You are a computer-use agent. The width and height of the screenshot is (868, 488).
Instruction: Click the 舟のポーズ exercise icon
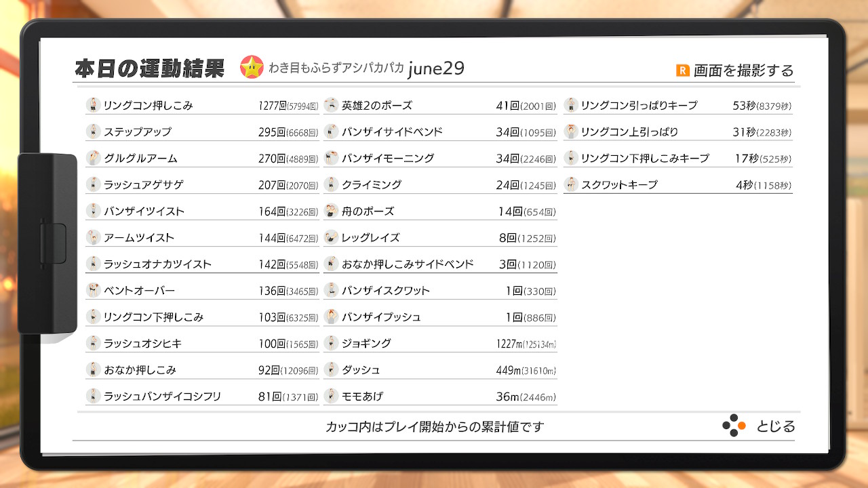331,211
